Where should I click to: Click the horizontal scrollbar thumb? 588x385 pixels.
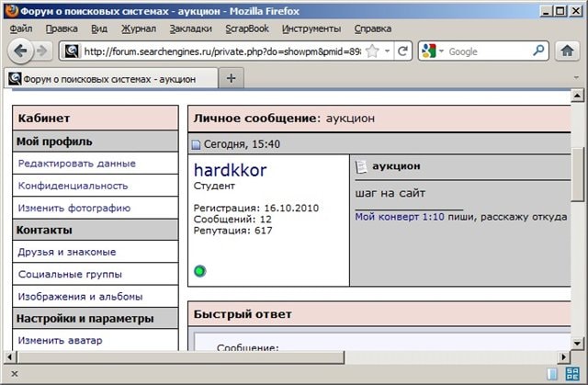[180, 357]
